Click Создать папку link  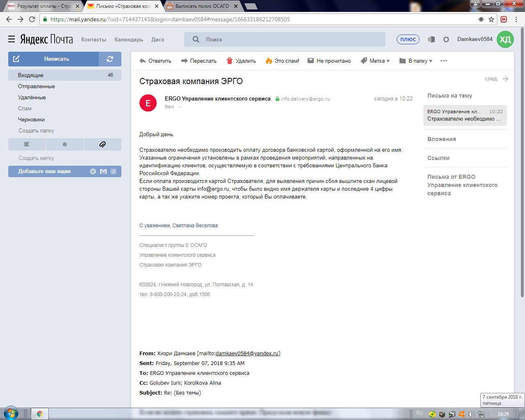pyautogui.click(x=36, y=131)
